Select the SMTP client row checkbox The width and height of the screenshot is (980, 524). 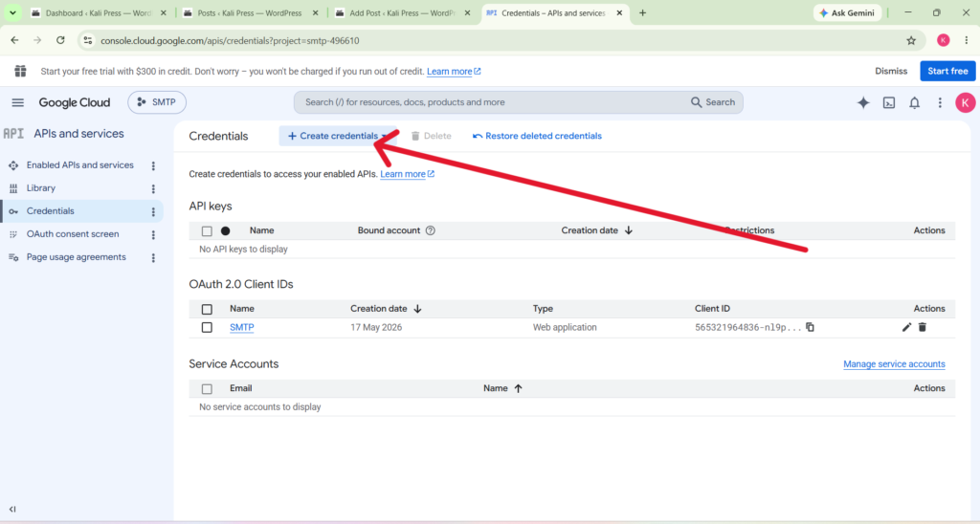click(x=207, y=327)
